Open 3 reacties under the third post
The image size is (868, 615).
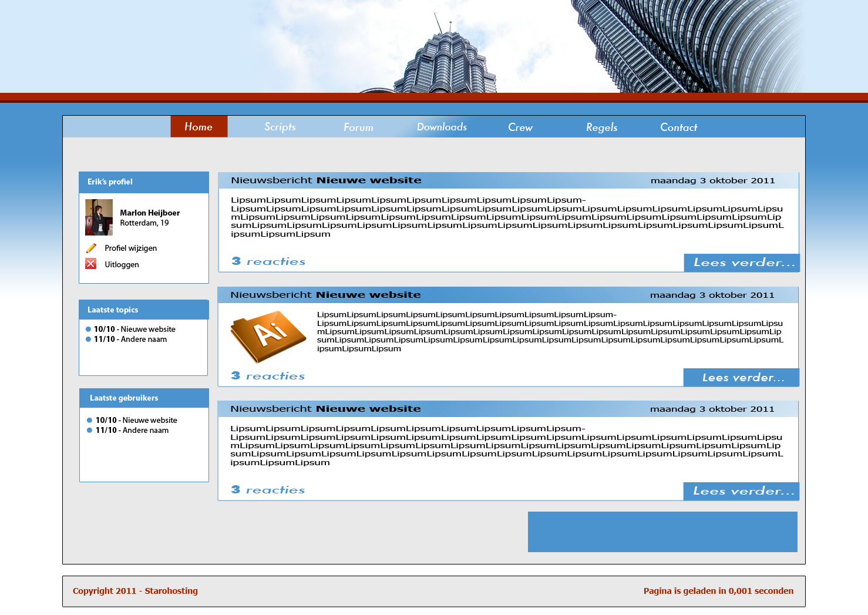268,490
